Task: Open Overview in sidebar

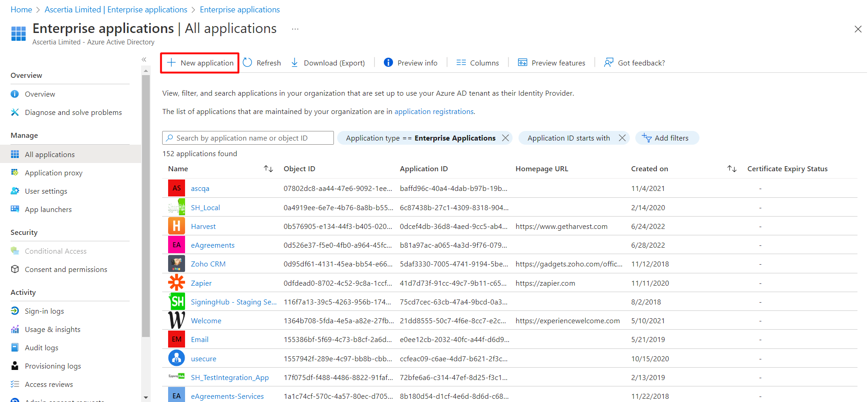Action: tap(40, 94)
